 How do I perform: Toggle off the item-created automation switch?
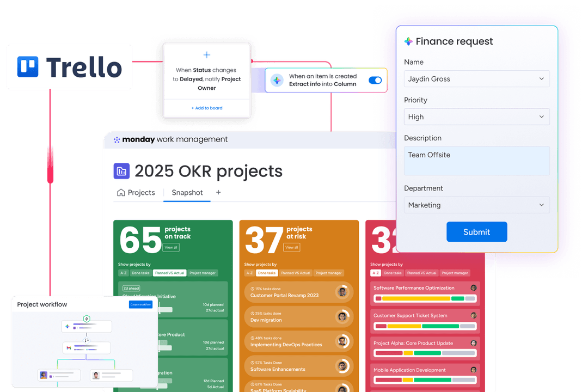click(375, 80)
